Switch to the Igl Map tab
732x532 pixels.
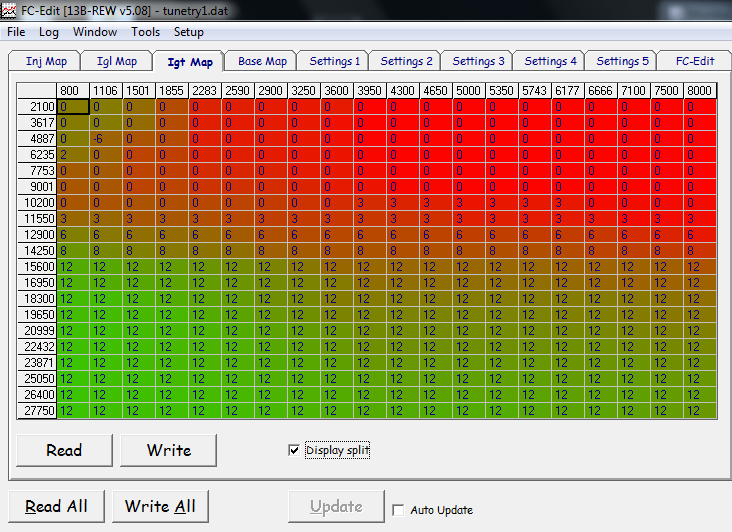pyautogui.click(x=117, y=61)
